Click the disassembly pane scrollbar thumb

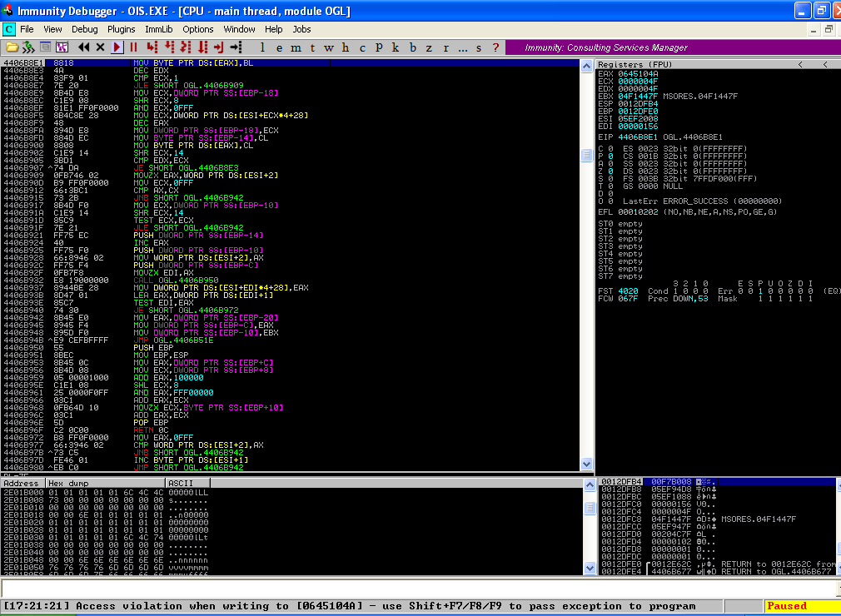[587, 156]
